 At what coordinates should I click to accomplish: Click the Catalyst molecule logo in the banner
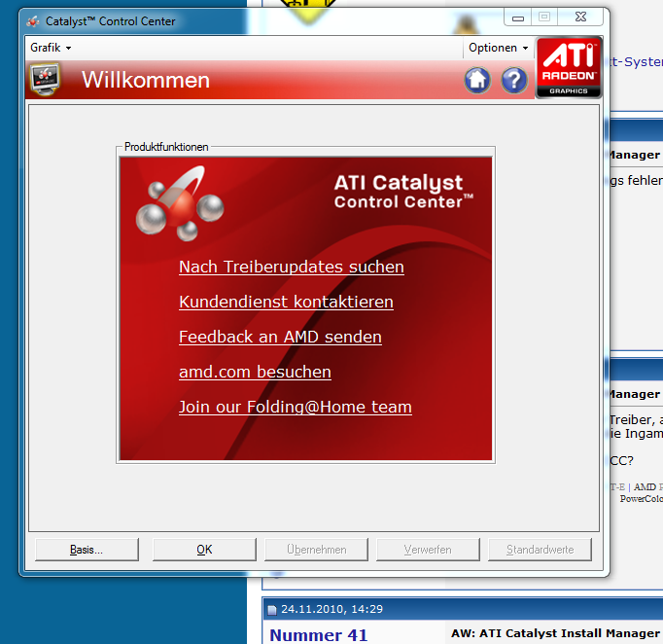click(x=180, y=203)
